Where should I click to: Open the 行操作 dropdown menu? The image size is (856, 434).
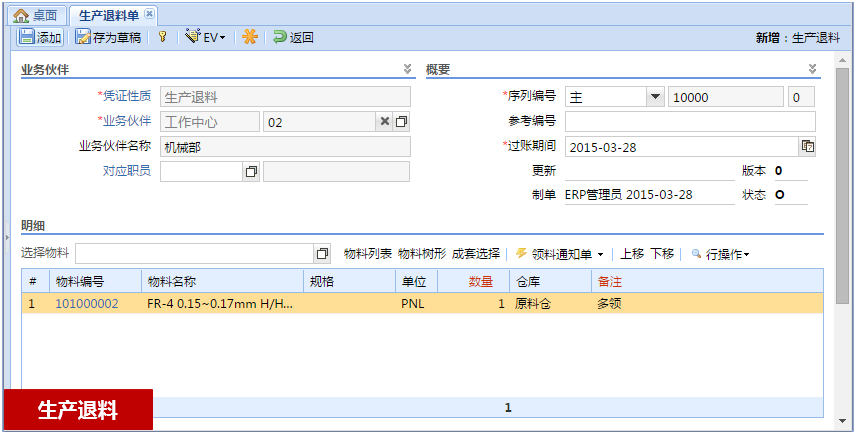coord(720,254)
